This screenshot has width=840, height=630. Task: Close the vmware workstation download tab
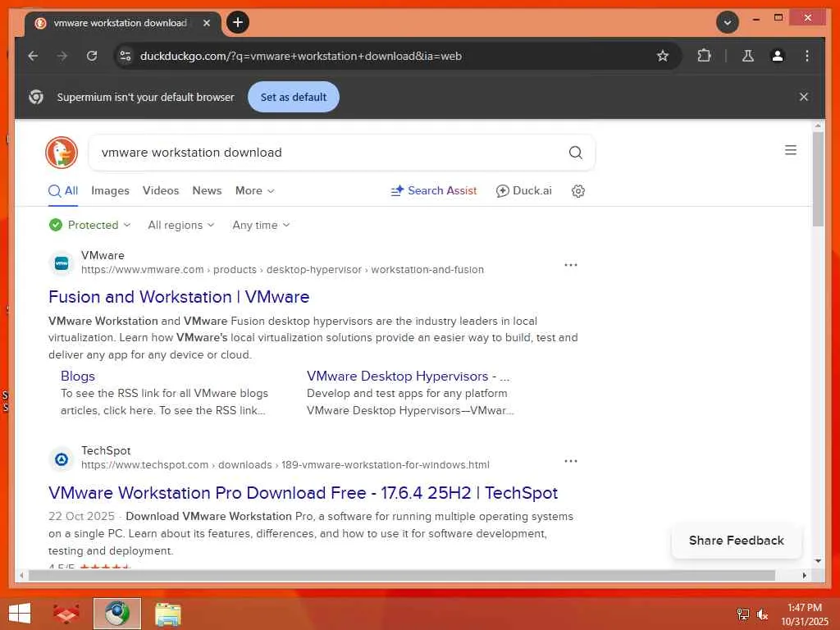click(x=206, y=23)
